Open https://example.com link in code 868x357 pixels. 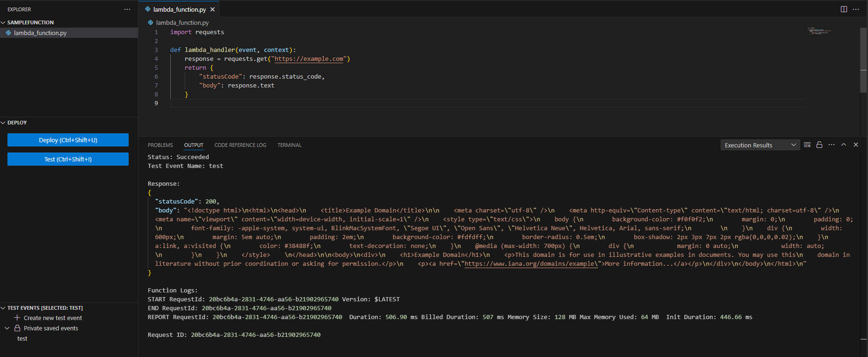309,59
